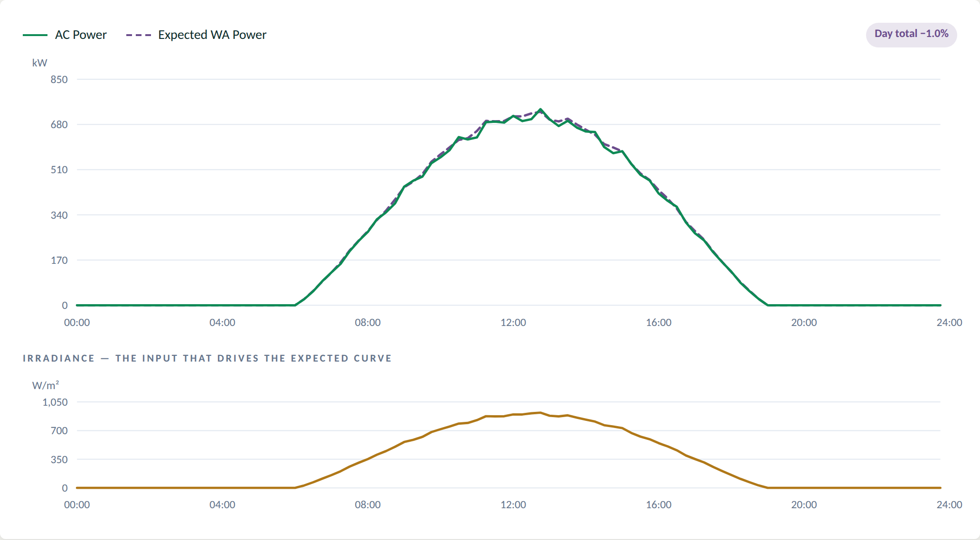Click the 20:00 label under the irradiance chart
The height and width of the screenshot is (540, 980).
click(804, 504)
